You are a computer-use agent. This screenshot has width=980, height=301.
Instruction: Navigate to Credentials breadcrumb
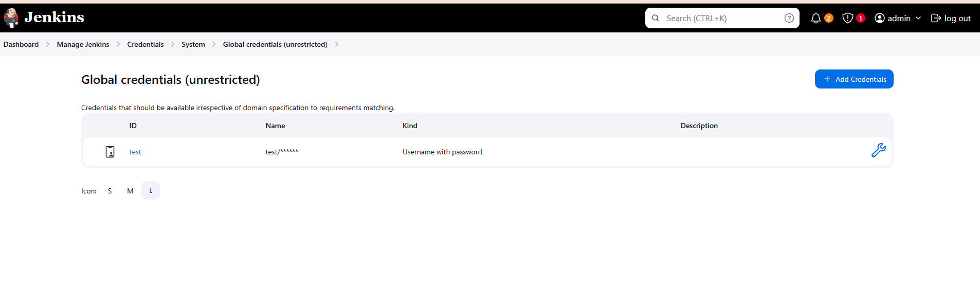click(x=146, y=45)
